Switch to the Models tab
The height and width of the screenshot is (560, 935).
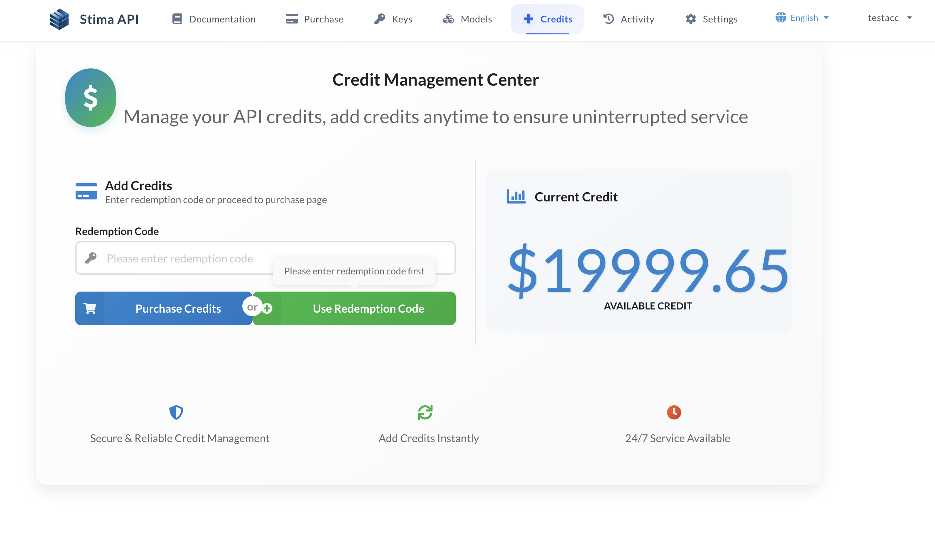(x=467, y=19)
